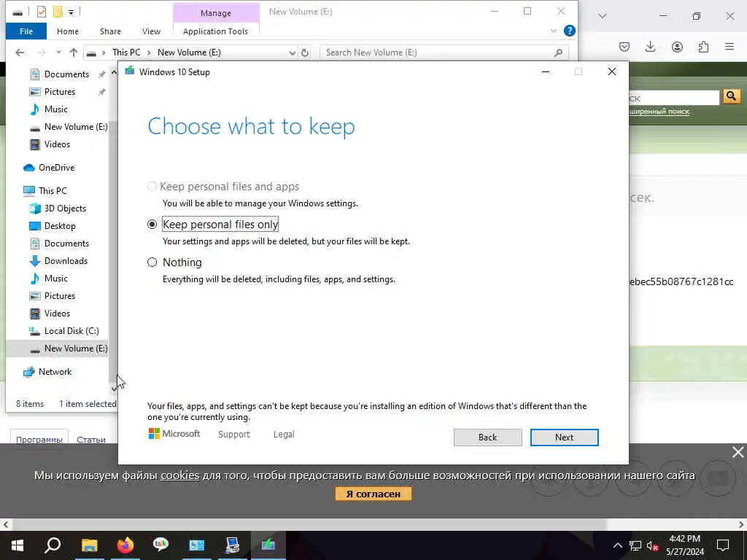Open Firefox downloads arrow icon
747x560 pixels.
pyautogui.click(x=650, y=47)
